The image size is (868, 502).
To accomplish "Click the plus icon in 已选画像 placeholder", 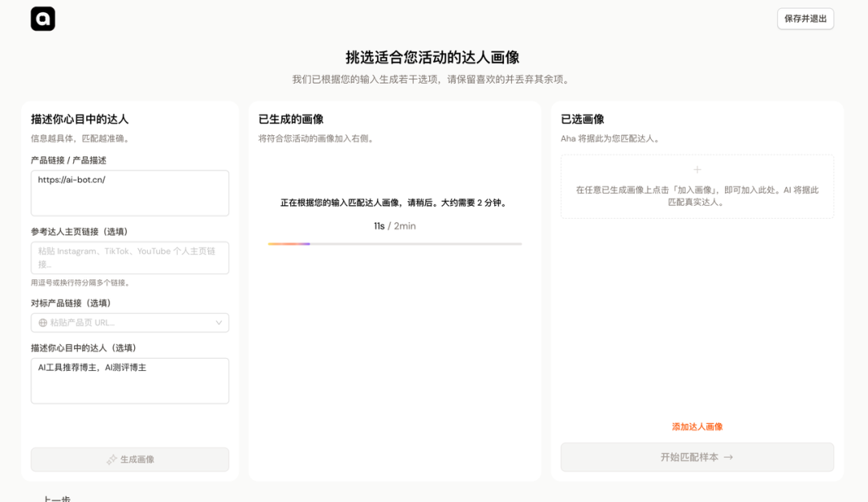I will coord(697,170).
